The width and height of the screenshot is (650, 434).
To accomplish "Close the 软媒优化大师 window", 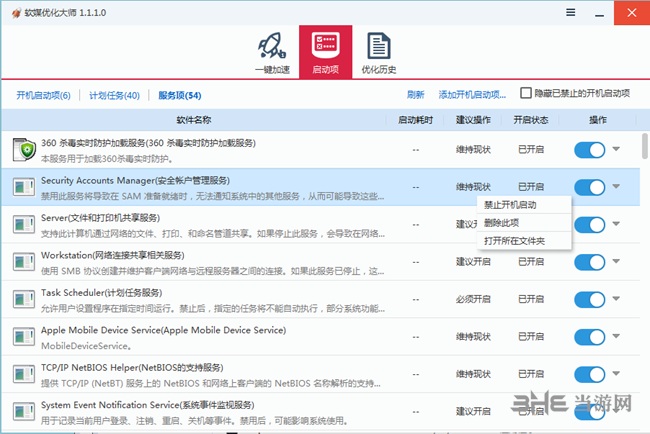I will [632, 13].
